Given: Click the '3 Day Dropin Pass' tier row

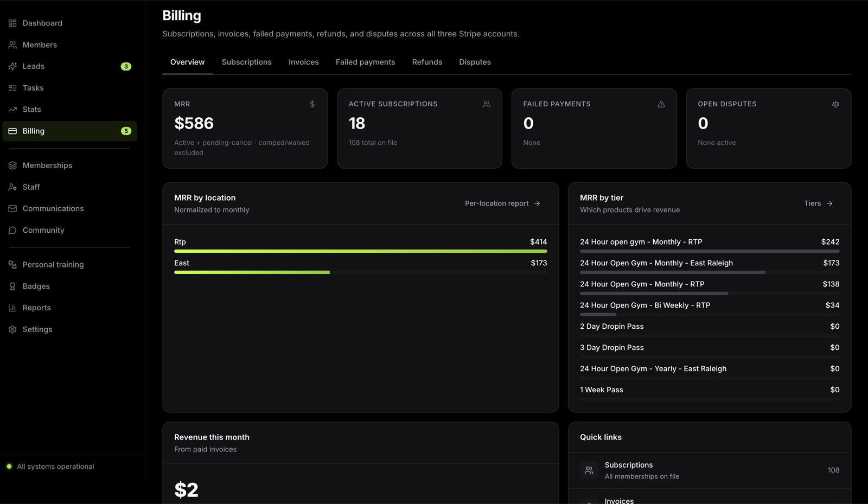Looking at the screenshot, I should coord(710,350).
